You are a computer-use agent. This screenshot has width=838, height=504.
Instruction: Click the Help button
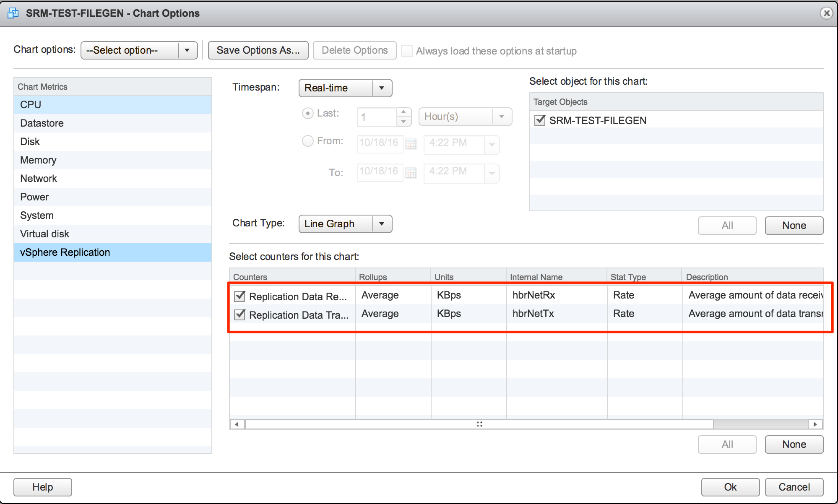42,487
